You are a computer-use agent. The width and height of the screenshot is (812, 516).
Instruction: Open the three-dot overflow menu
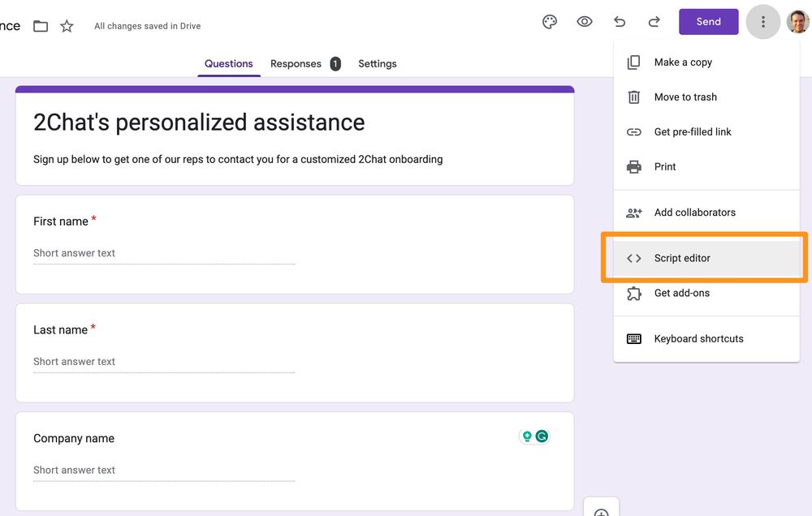[x=762, y=22]
